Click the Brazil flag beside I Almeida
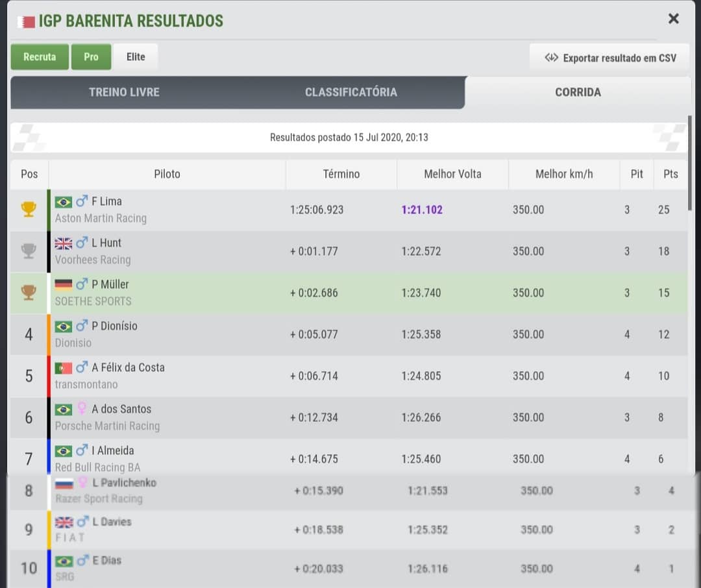This screenshot has width=701, height=588. click(64, 451)
